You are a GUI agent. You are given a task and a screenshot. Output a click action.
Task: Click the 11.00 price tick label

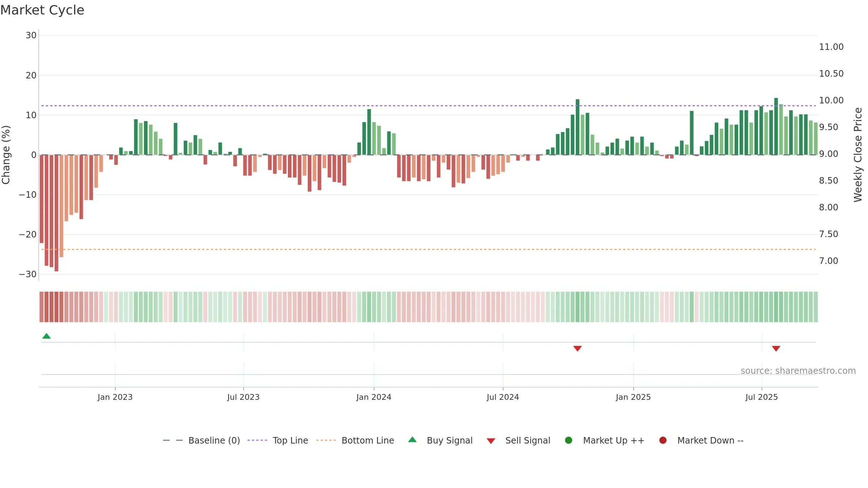831,47
